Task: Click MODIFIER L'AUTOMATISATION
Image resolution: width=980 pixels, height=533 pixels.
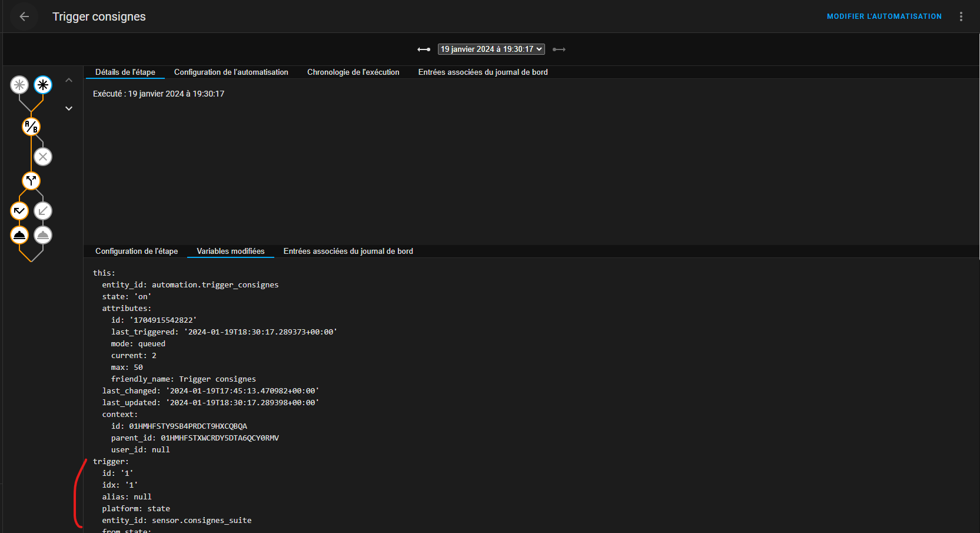Action: tap(884, 16)
